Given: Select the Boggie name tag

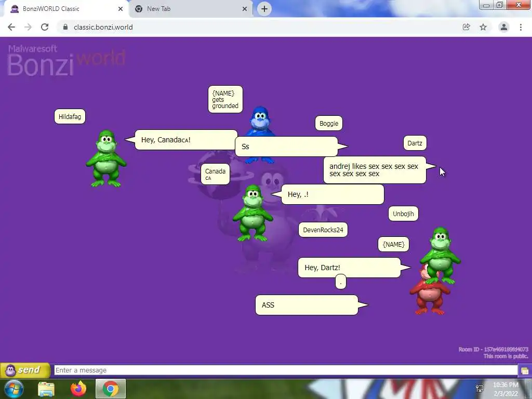Looking at the screenshot, I should (x=329, y=124).
